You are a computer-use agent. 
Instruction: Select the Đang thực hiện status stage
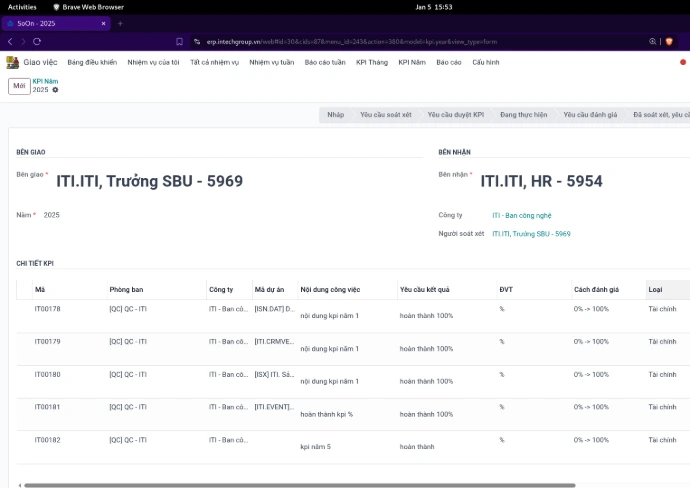point(523,115)
